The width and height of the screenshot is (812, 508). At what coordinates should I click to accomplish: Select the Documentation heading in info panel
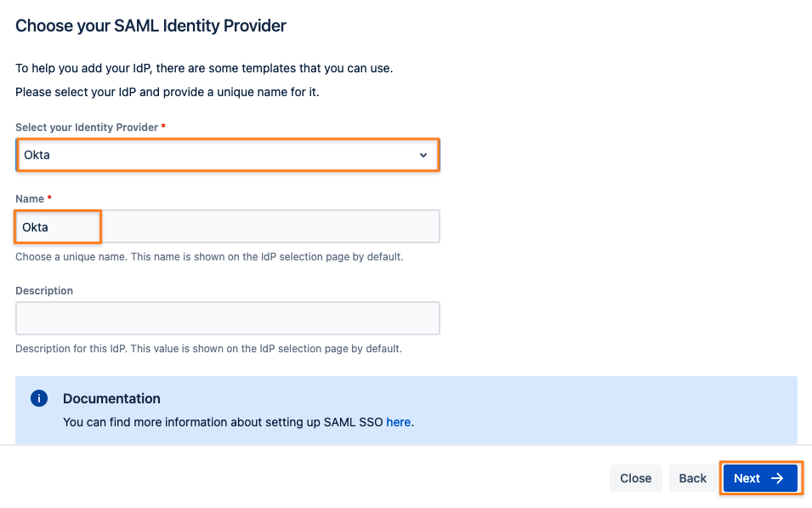[x=111, y=398]
